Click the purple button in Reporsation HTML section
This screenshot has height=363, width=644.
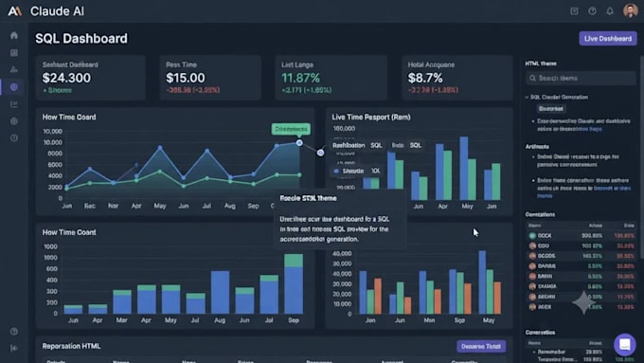[481, 346]
